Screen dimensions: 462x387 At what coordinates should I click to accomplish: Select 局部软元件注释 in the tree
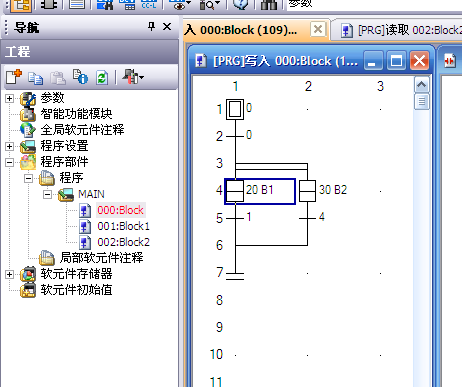click(x=101, y=258)
